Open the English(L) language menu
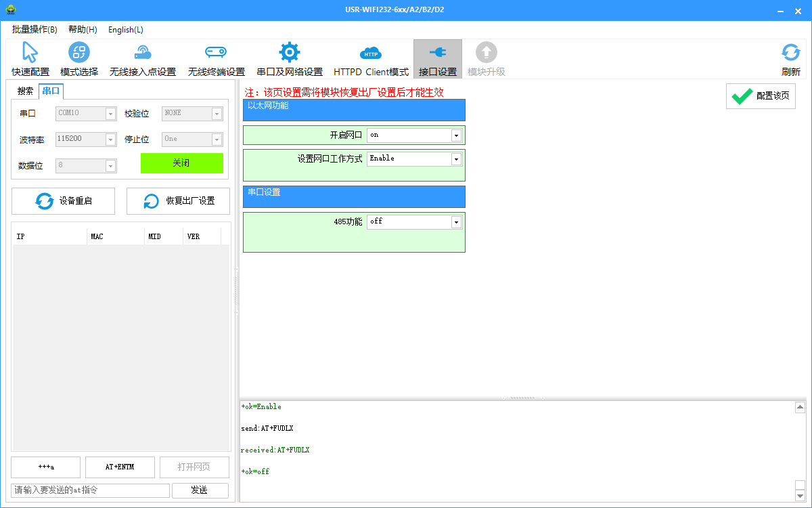 pyautogui.click(x=126, y=30)
